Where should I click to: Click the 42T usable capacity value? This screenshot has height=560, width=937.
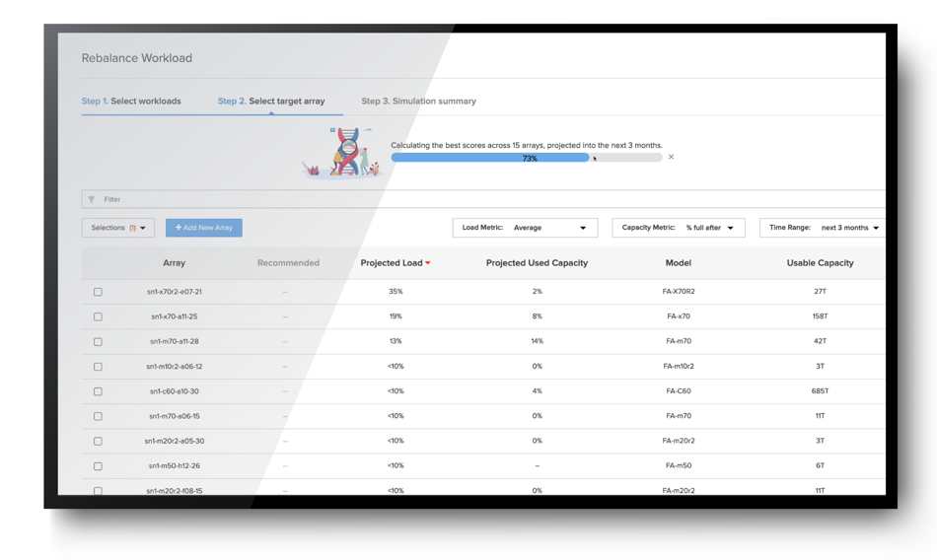point(820,341)
